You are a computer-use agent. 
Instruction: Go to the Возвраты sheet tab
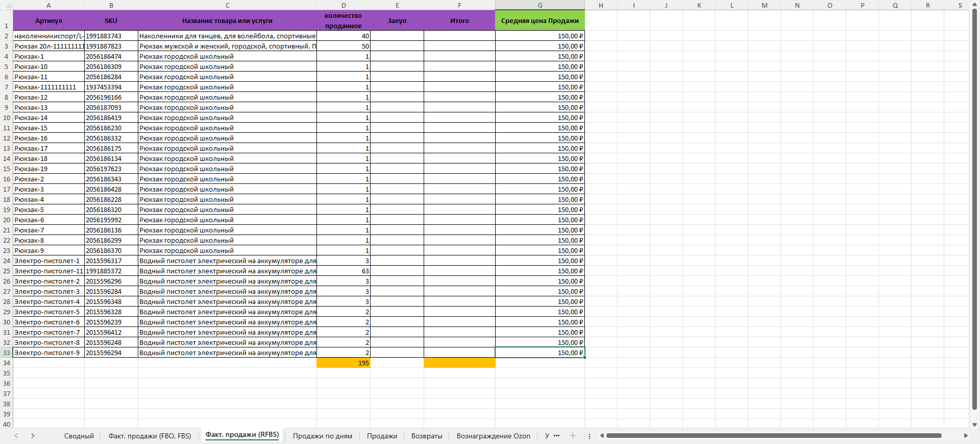click(x=426, y=436)
